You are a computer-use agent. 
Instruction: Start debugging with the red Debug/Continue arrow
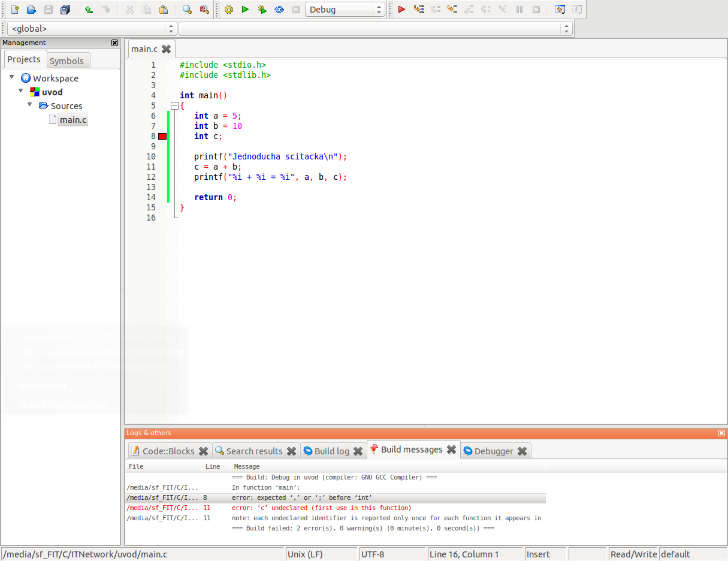click(x=402, y=9)
